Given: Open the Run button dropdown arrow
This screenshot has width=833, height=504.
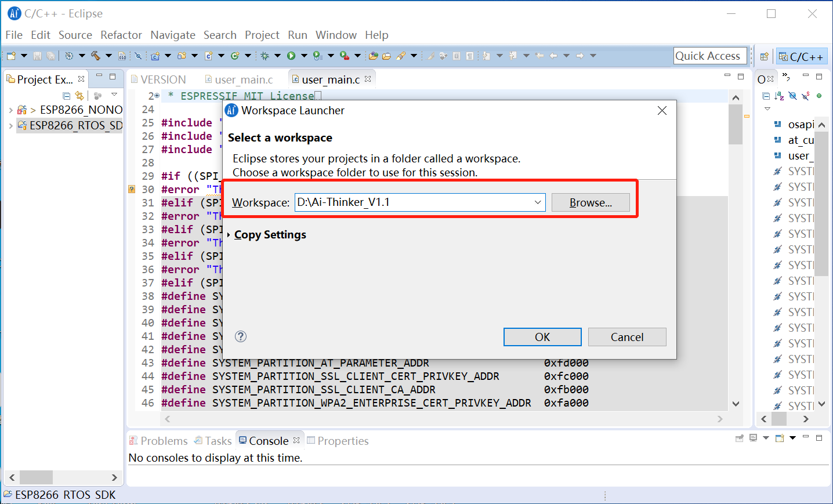Looking at the screenshot, I should point(304,56).
